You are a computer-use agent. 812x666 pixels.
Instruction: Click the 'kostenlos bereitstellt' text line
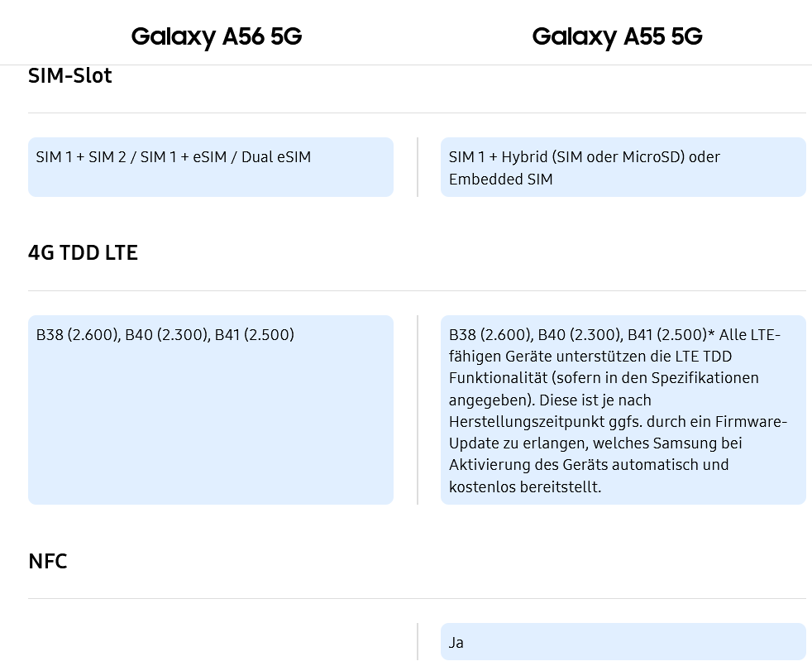pos(525,486)
